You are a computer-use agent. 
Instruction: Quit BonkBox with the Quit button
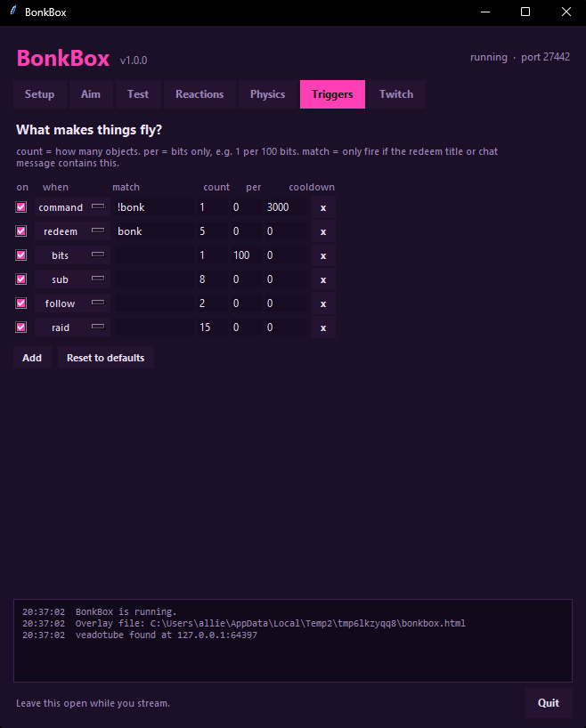pos(549,703)
